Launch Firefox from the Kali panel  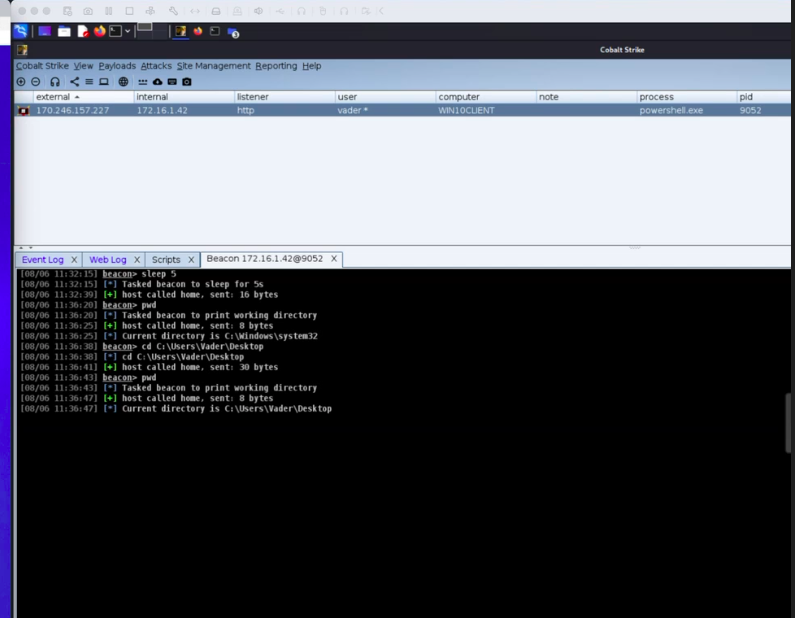100,31
